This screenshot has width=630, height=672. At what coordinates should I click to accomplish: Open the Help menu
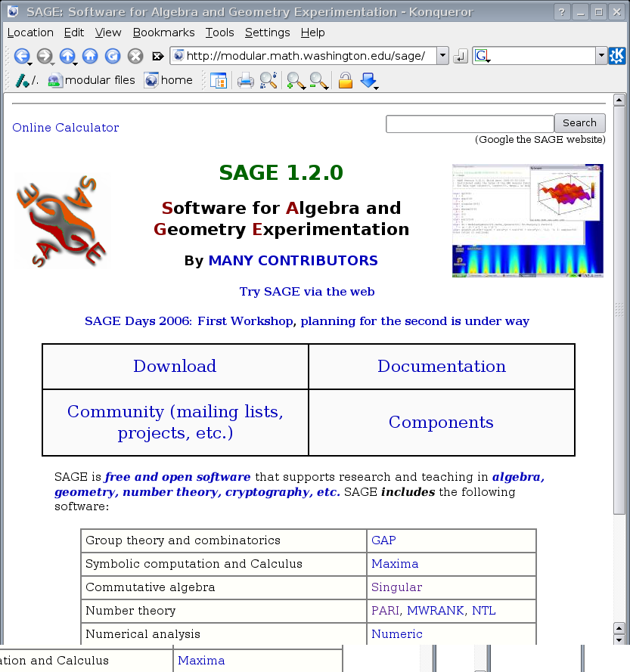click(312, 33)
